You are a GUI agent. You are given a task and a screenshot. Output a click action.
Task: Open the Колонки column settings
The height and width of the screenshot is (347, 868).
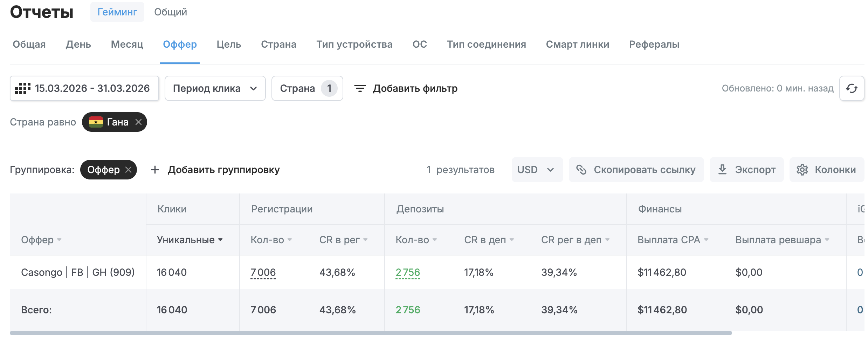pos(827,170)
